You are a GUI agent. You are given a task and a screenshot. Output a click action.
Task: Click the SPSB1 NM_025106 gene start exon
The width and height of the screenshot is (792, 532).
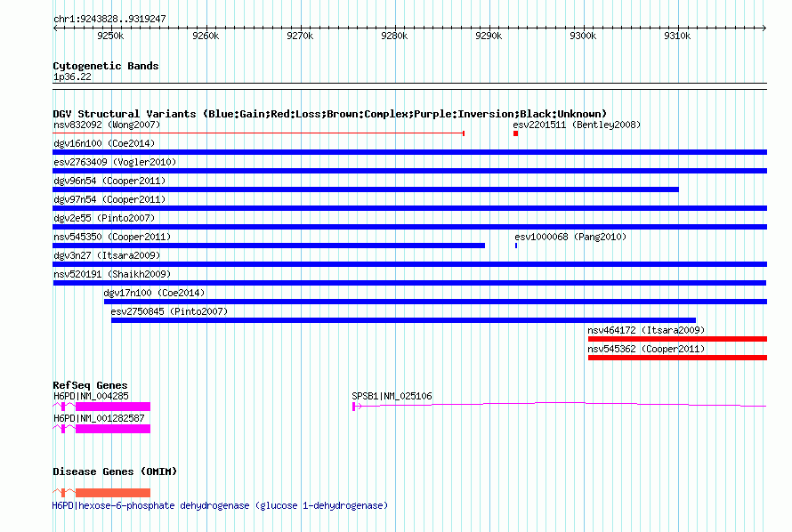[354, 407]
